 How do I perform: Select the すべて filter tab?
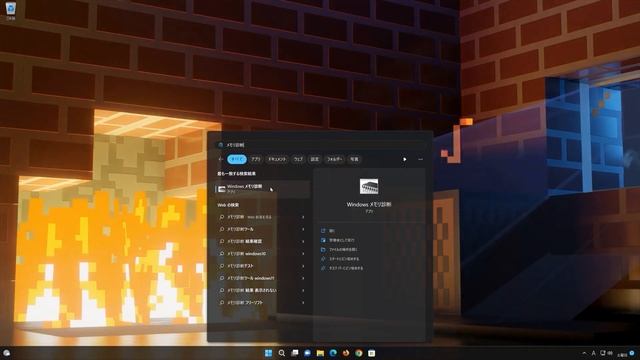(237, 159)
